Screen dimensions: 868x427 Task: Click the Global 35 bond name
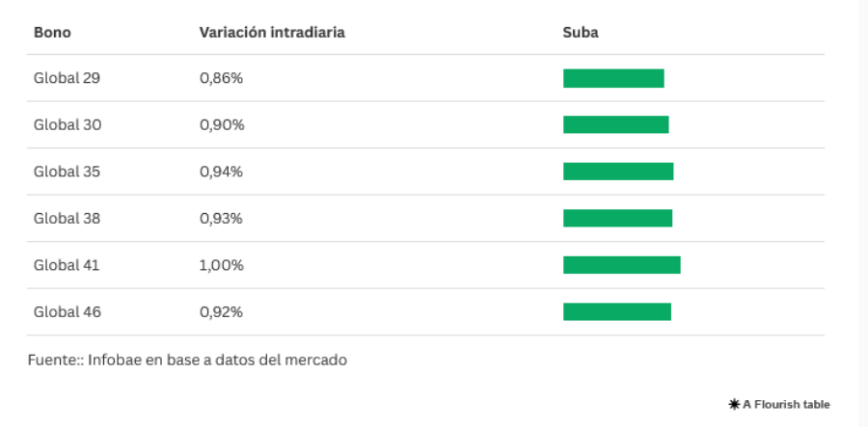tap(67, 172)
